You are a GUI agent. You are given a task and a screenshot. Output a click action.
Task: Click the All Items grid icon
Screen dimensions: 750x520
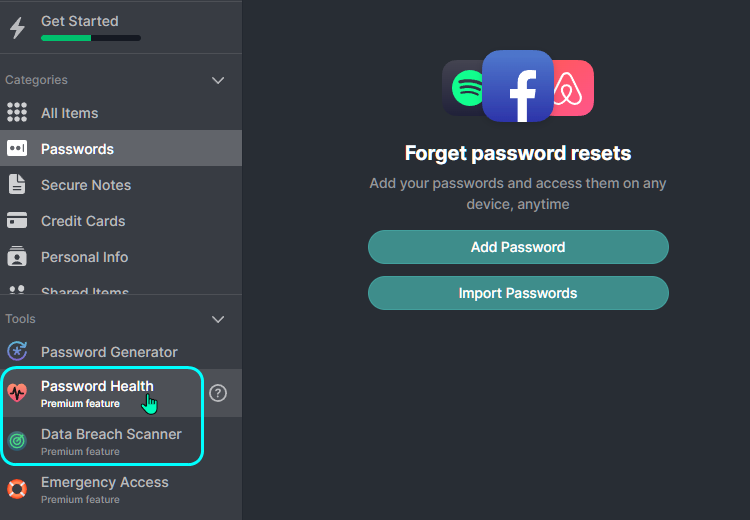pyautogui.click(x=17, y=112)
